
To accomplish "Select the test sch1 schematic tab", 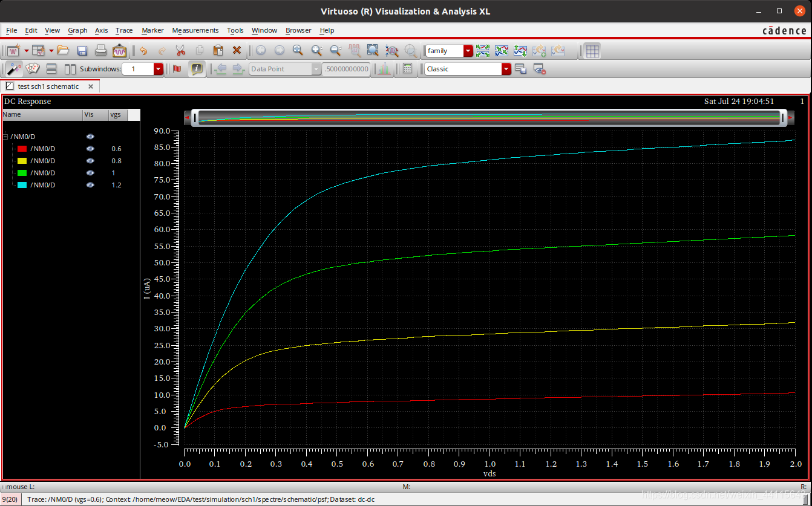I will point(48,86).
